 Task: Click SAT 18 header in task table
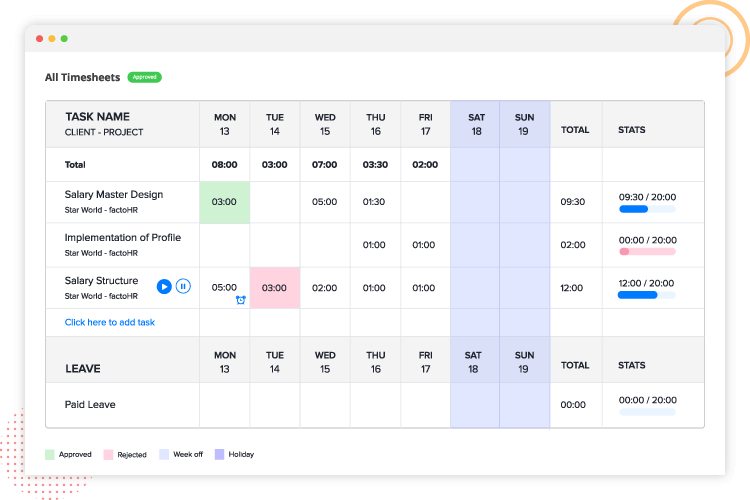476,124
